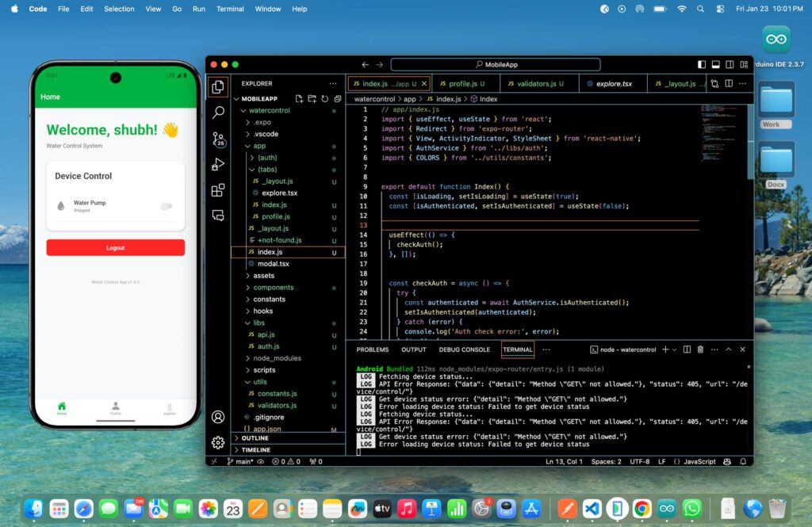Toggle the Water Pump switch
Viewport: 812px width, 527px height.
click(x=166, y=206)
